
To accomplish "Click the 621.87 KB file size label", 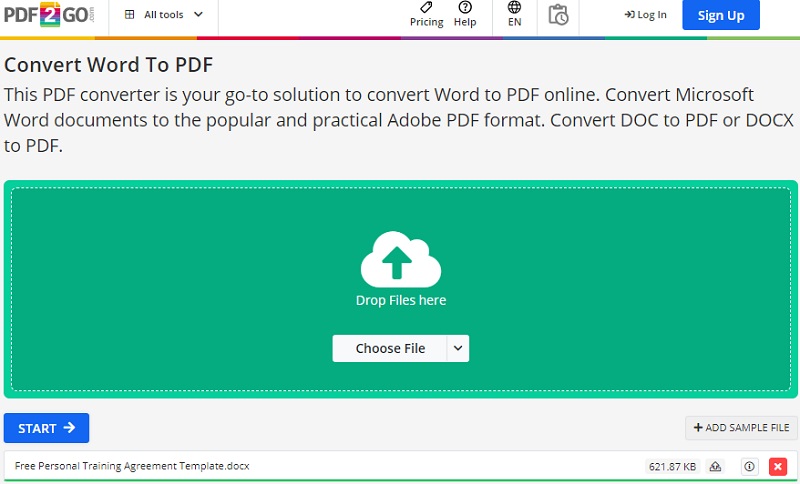I will point(672,466).
